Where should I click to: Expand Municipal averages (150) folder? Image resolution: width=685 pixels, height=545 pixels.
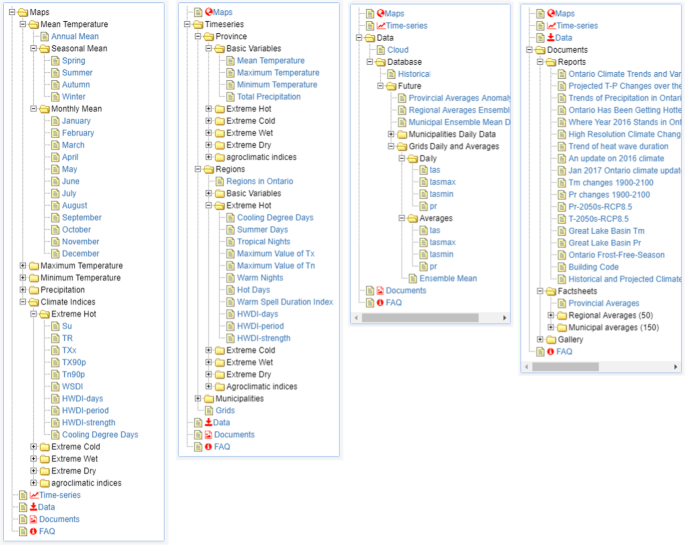pyautogui.click(x=550, y=327)
